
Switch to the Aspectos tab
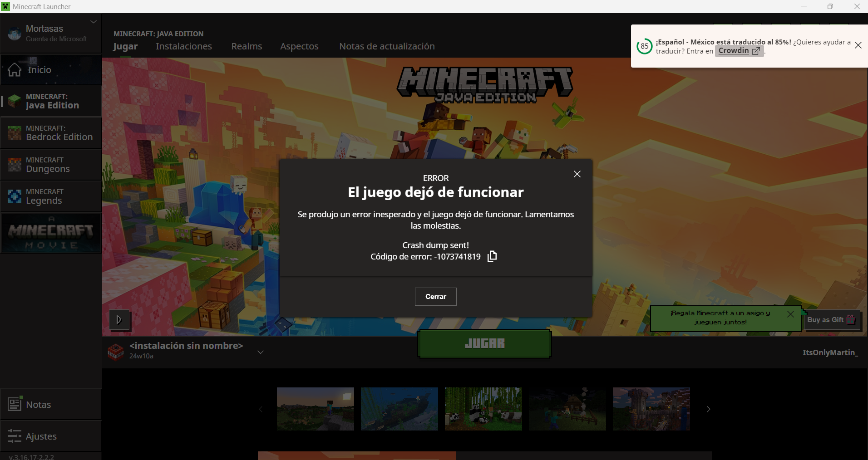coord(299,46)
